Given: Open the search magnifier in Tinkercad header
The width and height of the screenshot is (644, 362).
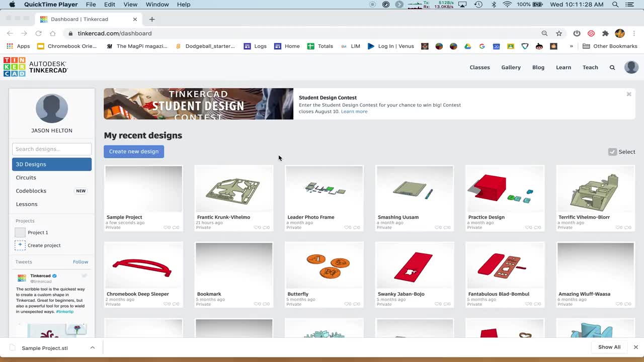Looking at the screenshot, I should pyautogui.click(x=612, y=67).
